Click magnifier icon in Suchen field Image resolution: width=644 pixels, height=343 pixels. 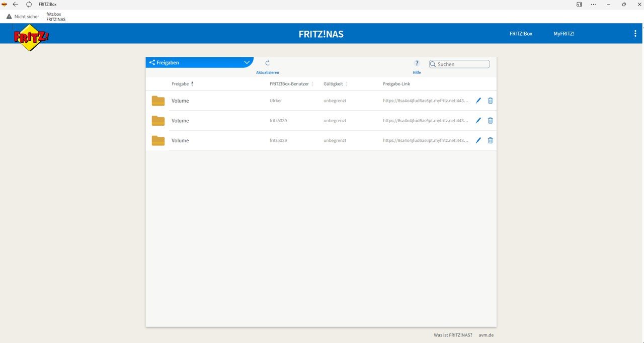click(433, 64)
